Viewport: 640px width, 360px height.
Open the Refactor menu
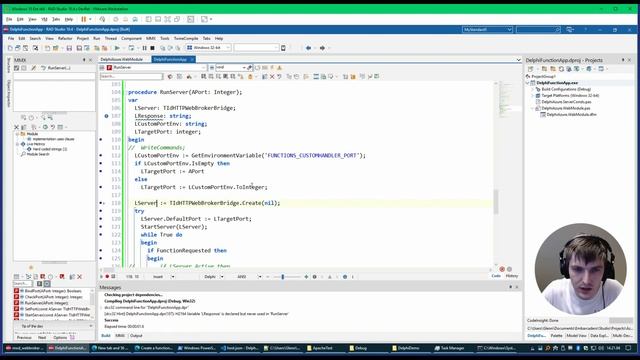[x=65, y=38]
